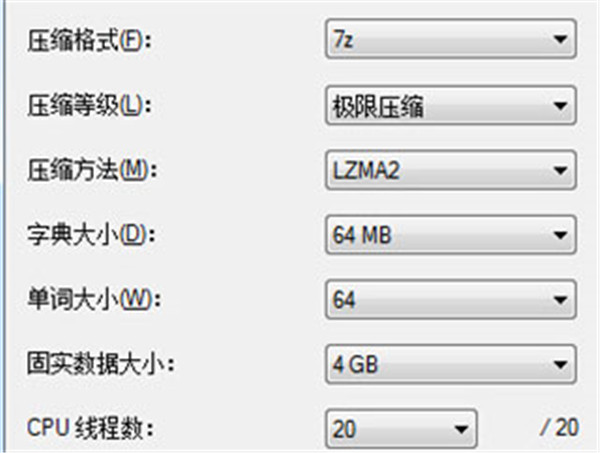Click the arrow of the 单词大小 combo box
The height and width of the screenshot is (453, 600).
tap(561, 300)
